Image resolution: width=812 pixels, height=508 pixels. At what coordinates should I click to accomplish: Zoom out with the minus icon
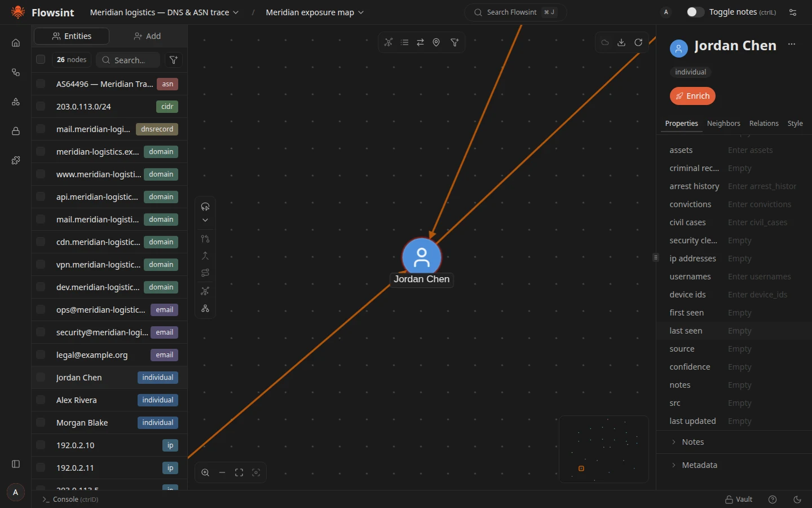222,472
